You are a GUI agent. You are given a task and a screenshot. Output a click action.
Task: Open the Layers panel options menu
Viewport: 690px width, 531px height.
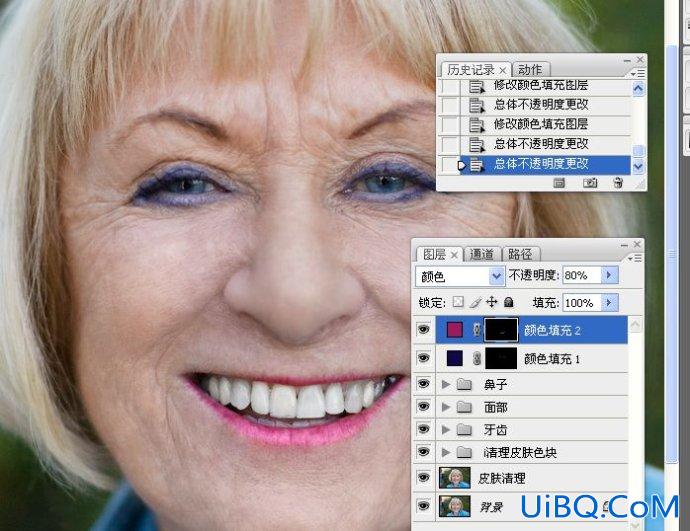[637, 258]
